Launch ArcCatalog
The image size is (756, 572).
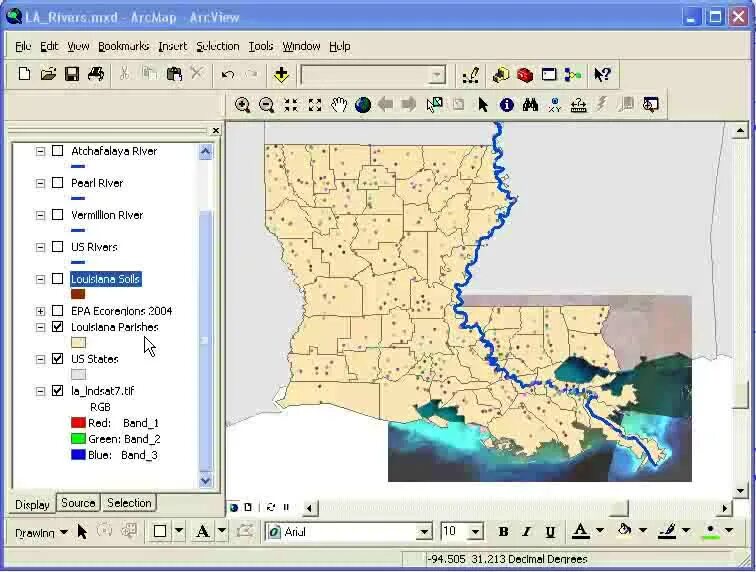click(500, 75)
